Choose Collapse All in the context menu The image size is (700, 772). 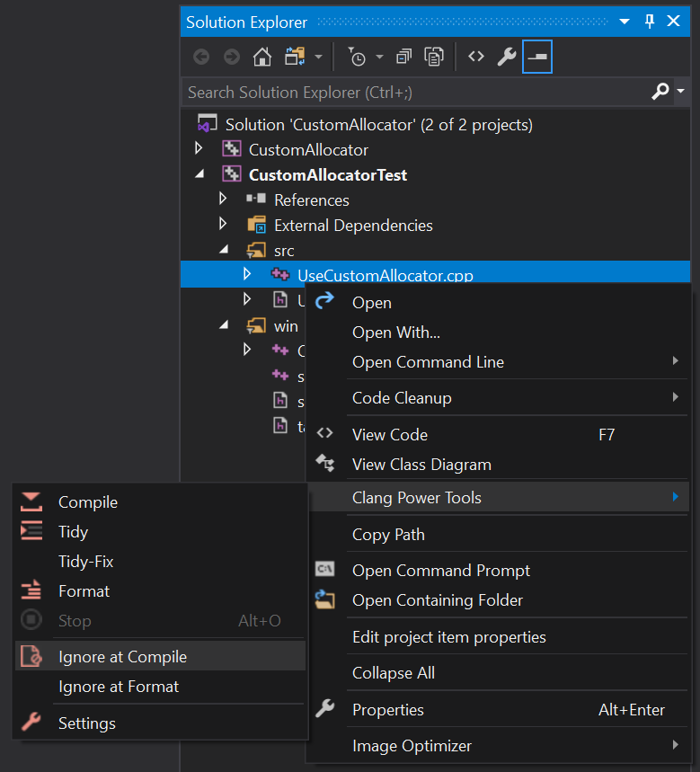[x=497, y=673]
